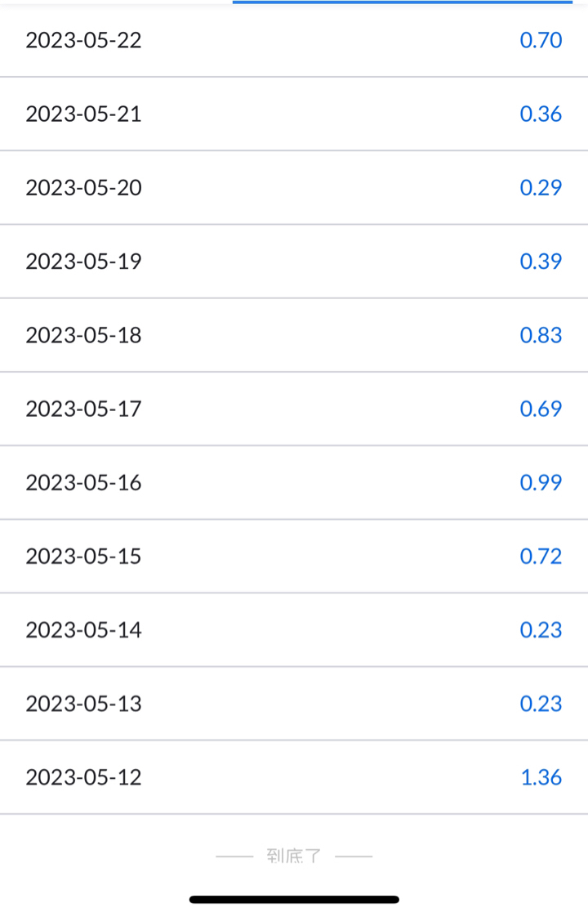This screenshot has height=917, width=588.
Task: Select the 2023-05-18 date
Action: click(x=83, y=335)
